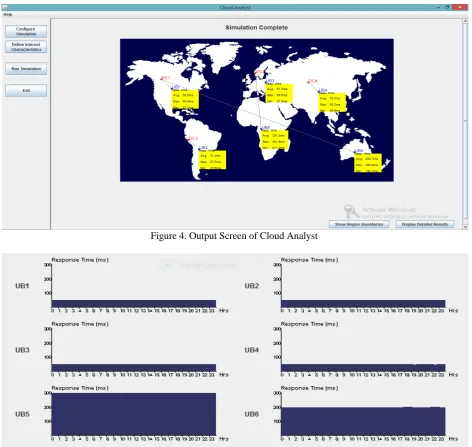Open the Help menu
Image resolution: width=472 pixels, height=447 pixels.
click(x=8, y=14)
